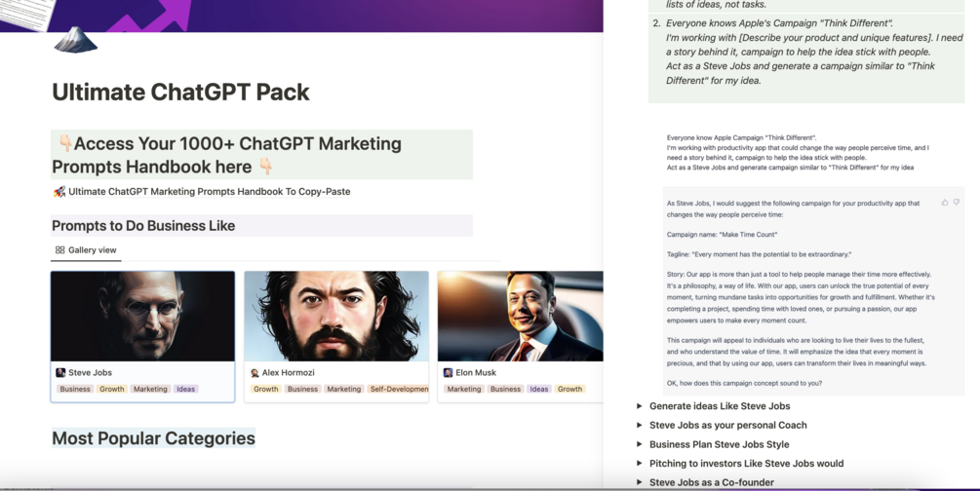Click pointing hand emoji after Handbook here
The image size is (980, 491).
pyautogui.click(x=265, y=167)
